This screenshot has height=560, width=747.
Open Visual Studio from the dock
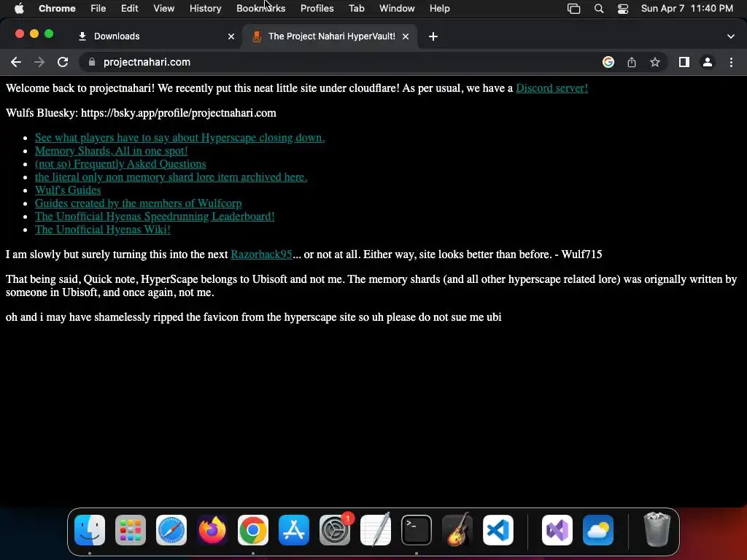point(557,530)
